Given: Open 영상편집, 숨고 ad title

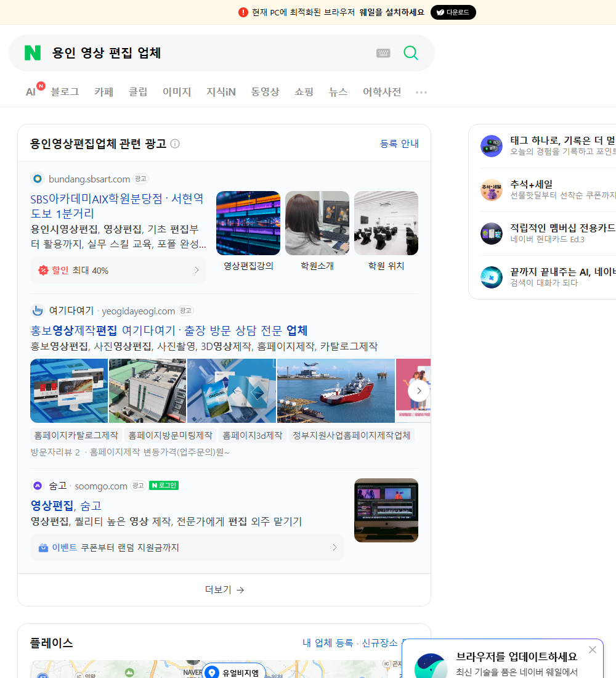Looking at the screenshot, I should pos(66,505).
